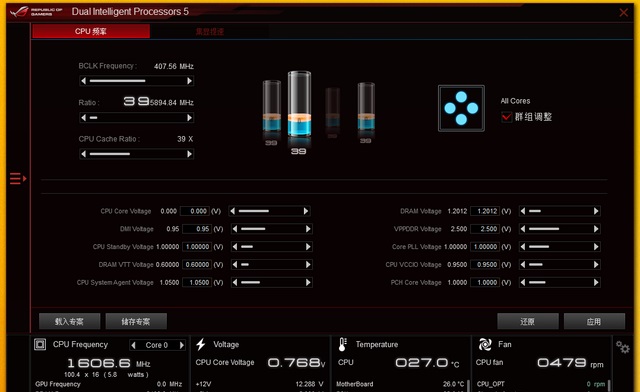This screenshot has width=640, height=392.
Task: Open the left sidebar menu arrow icon
Action: [18, 178]
